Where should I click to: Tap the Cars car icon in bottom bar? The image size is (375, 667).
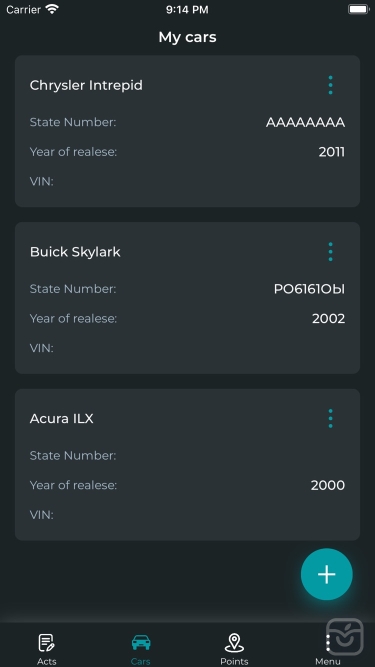coord(141,642)
